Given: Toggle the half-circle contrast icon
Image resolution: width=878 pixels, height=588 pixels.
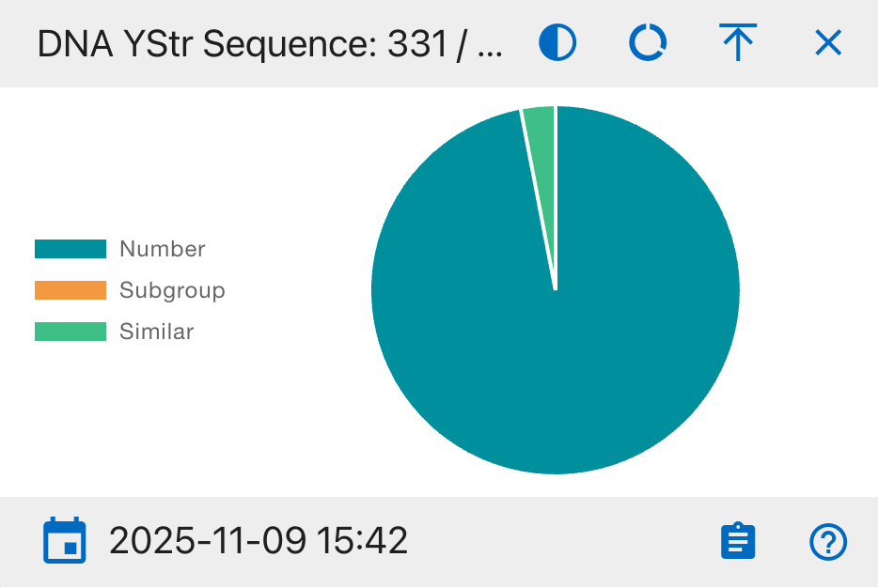Looking at the screenshot, I should pos(557,42).
